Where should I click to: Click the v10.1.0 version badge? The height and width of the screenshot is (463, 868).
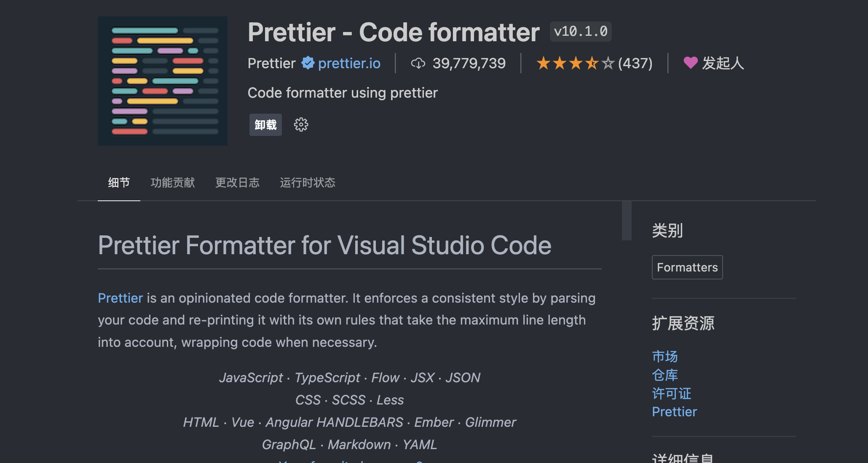pyautogui.click(x=581, y=31)
